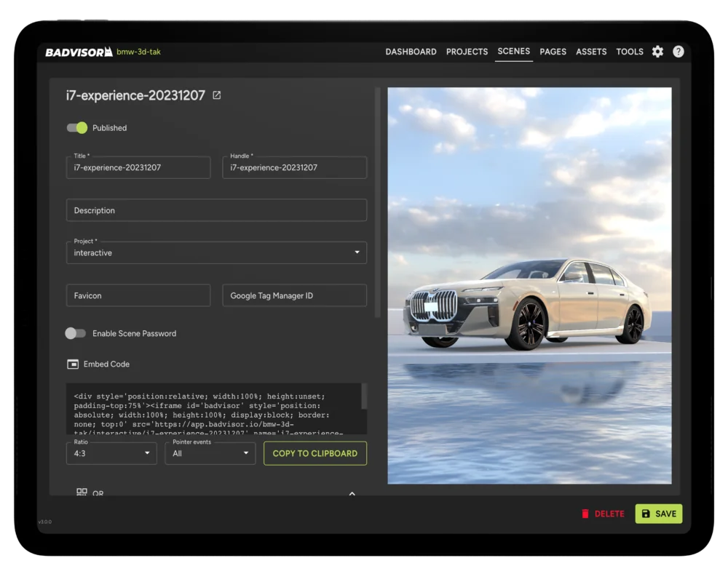This screenshot has width=728, height=582.
Task: Click the QR code icon
Action: [82, 493]
